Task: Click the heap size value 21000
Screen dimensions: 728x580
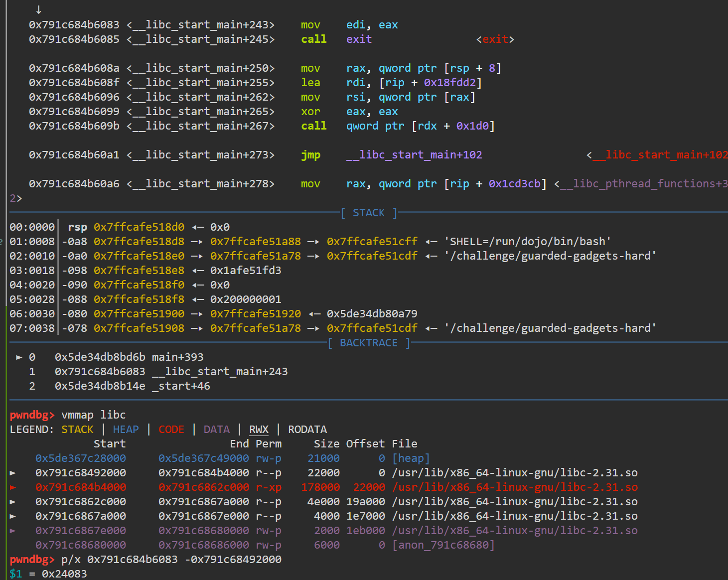Action: pyautogui.click(x=323, y=458)
